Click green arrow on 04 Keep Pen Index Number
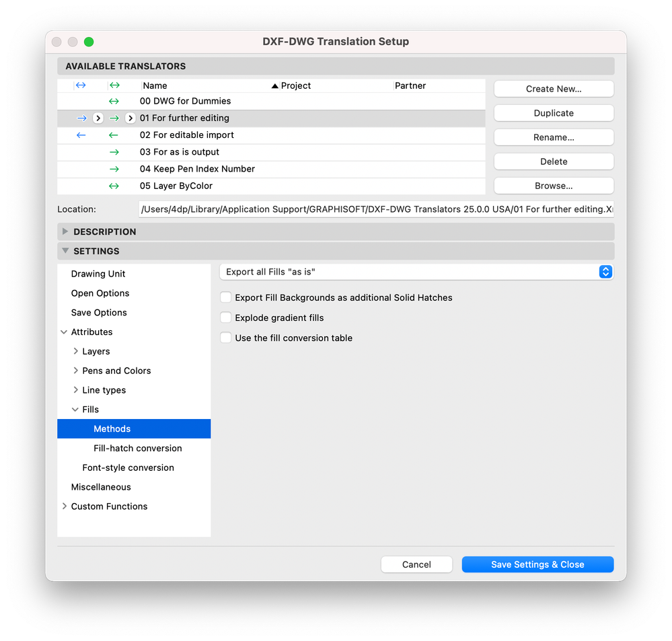 pos(114,169)
